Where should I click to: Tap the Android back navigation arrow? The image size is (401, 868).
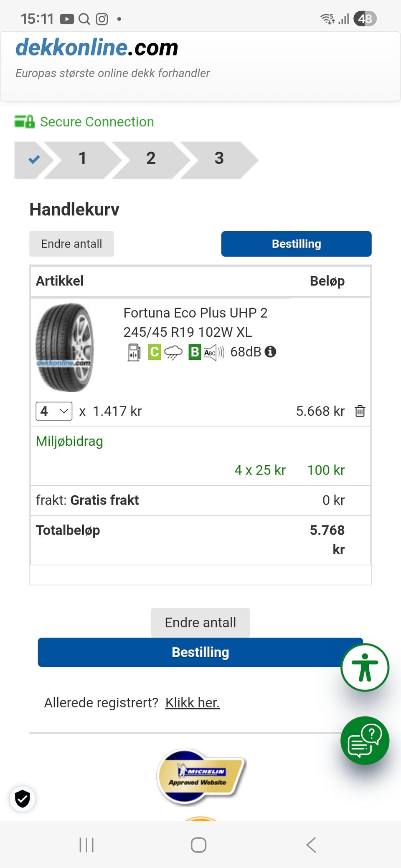click(311, 845)
